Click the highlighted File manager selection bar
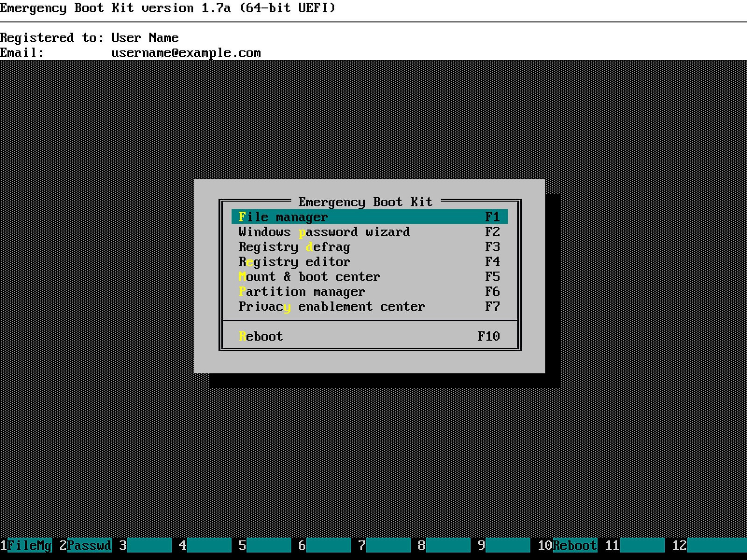Viewport: 747px width, 560px height. tap(369, 217)
